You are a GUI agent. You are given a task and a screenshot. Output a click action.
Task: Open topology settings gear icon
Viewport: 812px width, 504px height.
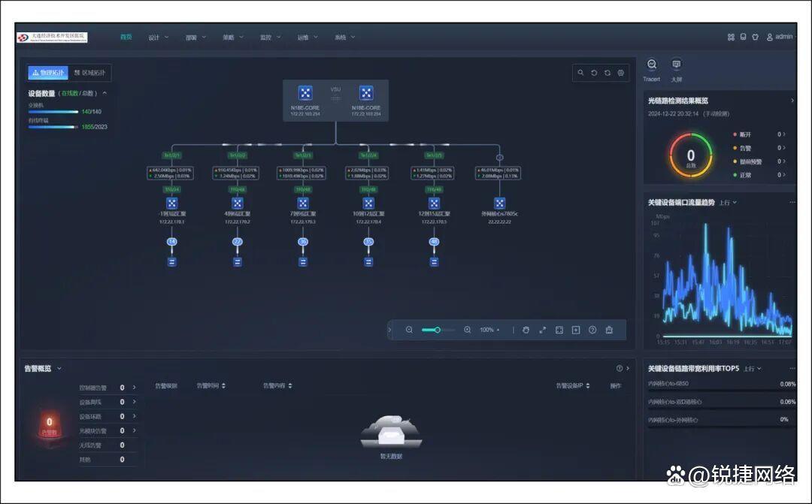(x=621, y=73)
